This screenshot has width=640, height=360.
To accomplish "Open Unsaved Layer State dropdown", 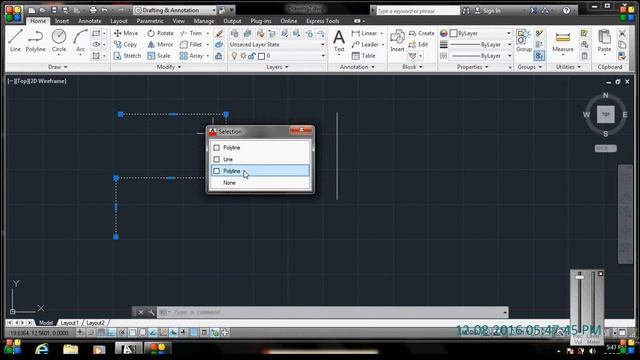I will click(277, 44).
